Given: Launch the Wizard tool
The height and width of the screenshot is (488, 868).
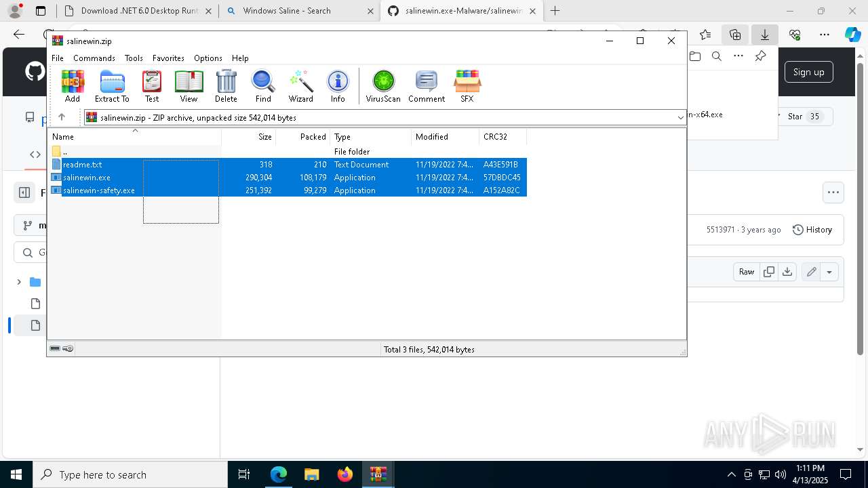Looking at the screenshot, I should [x=300, y=86].
